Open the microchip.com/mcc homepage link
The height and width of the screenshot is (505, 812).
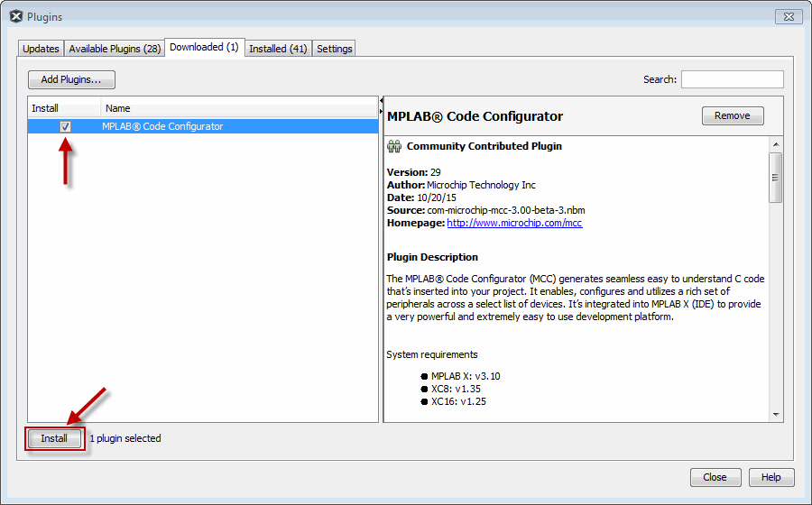[514, 223]
